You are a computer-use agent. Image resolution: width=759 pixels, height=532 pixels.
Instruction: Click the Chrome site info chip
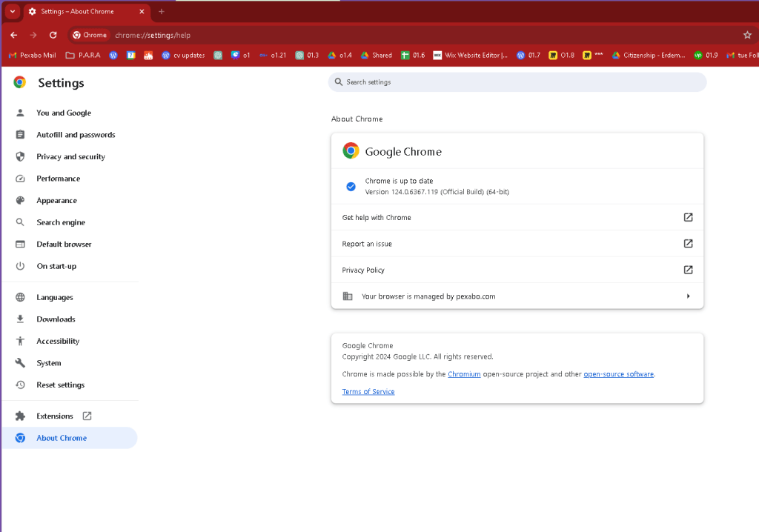pos(90,35)
